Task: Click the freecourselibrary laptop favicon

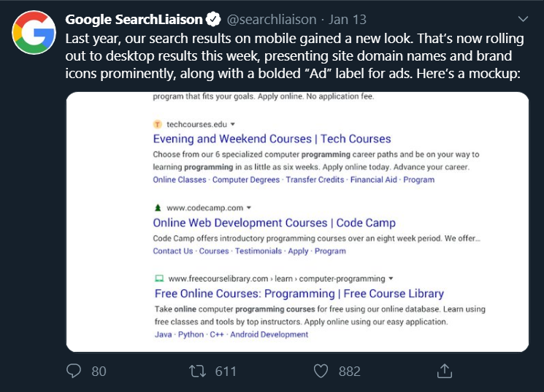Action: coord(158,278)
